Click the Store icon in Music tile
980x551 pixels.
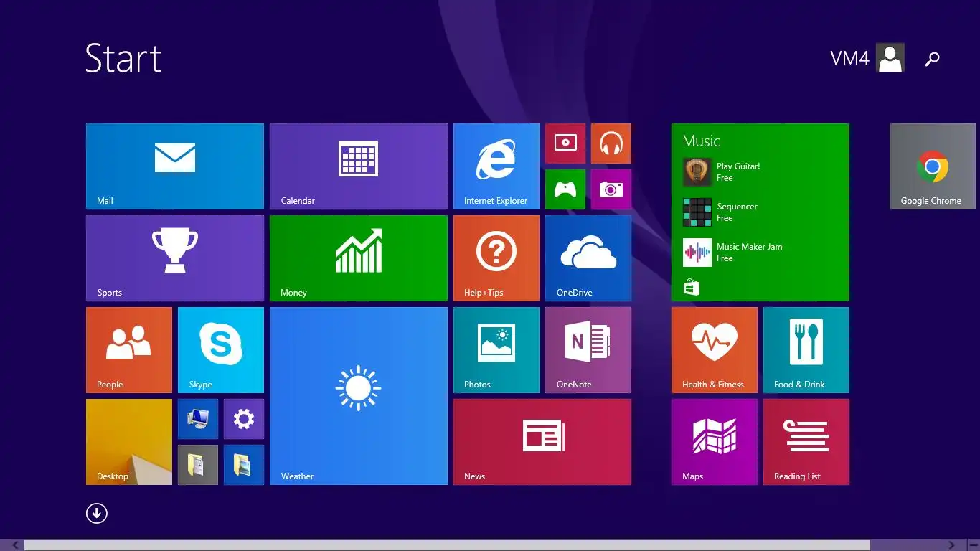click(x=692, y=288)
